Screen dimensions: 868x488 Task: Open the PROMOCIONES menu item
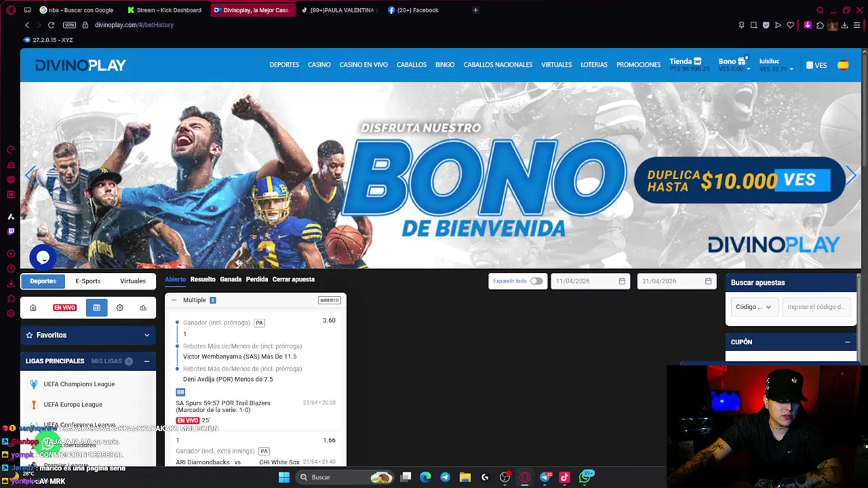(638, 65)
